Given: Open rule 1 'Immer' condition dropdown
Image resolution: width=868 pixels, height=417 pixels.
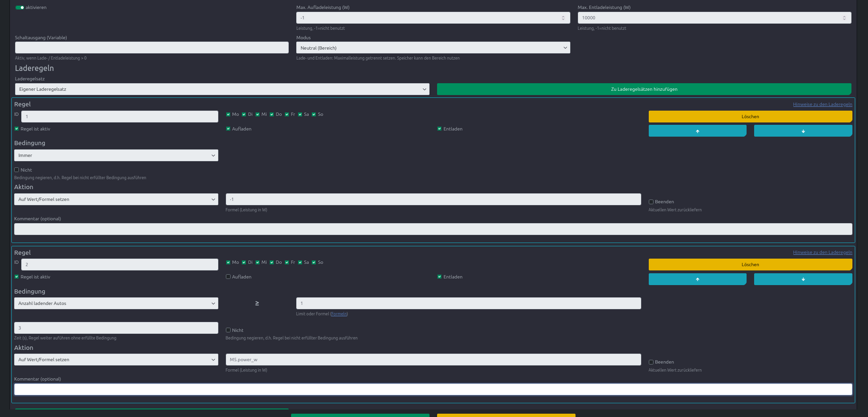Looking at the screenshot, I should click(x=116, y=156).
